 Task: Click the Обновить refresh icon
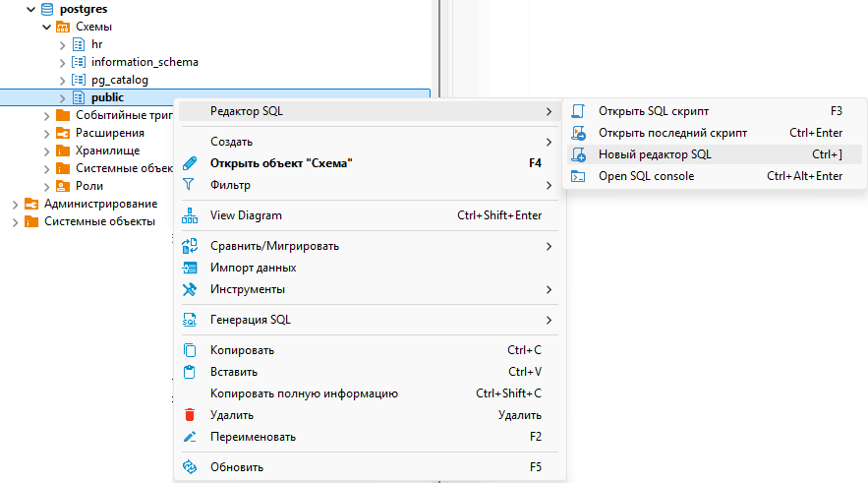tap(190, 467)
